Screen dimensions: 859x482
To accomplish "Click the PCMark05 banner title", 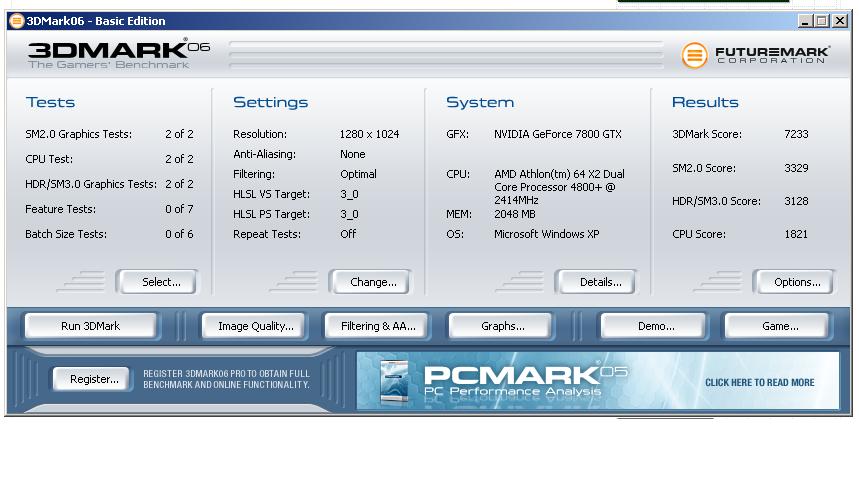I will click(526, 375).
